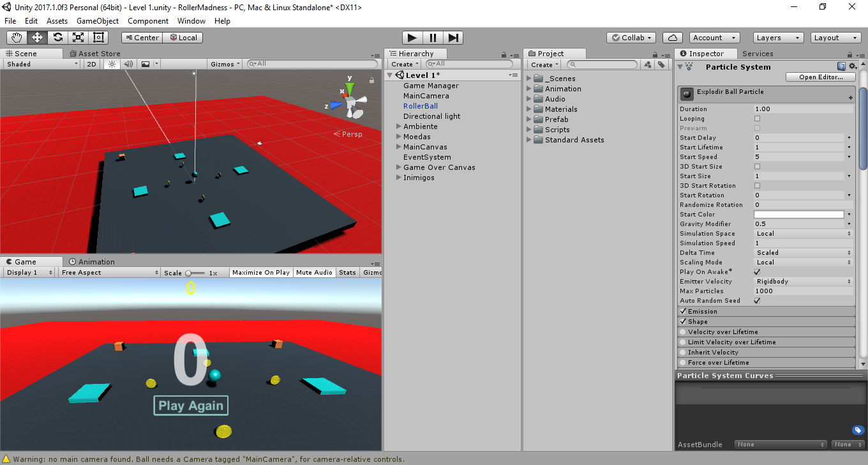Pause the game preview

pos(433,38)
